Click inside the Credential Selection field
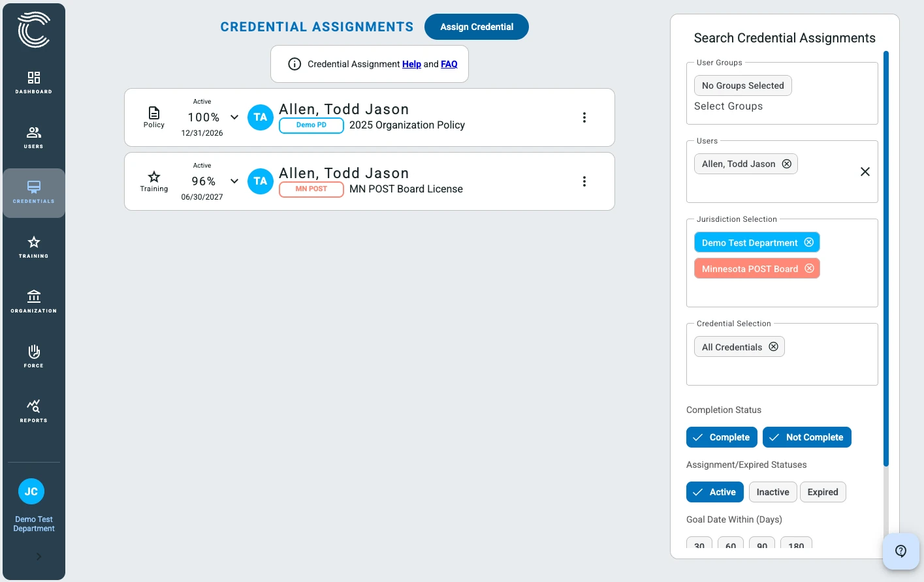The height and width of the screenshot is (582, 924). click(x=782, y=354)
